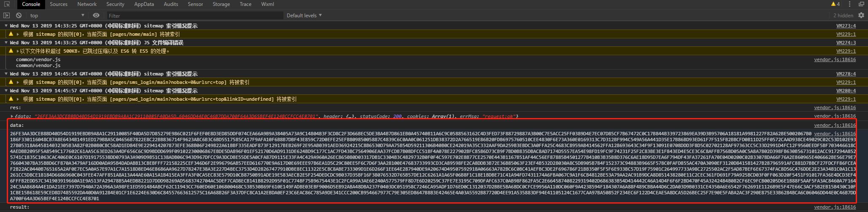Click the statusCode 200 value in res object
Screen dimensions: 868x212
pos(397,116)
